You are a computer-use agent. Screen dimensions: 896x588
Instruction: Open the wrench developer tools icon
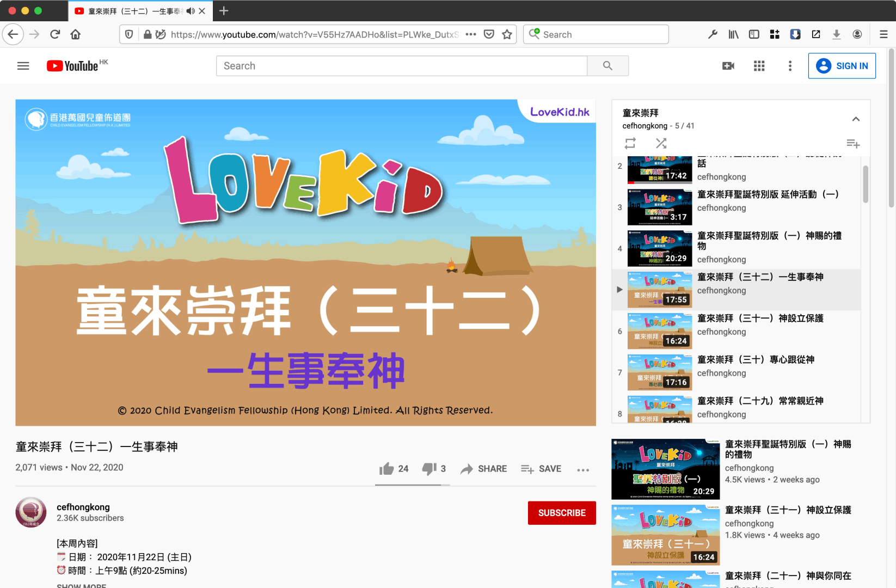coord(713,34)
